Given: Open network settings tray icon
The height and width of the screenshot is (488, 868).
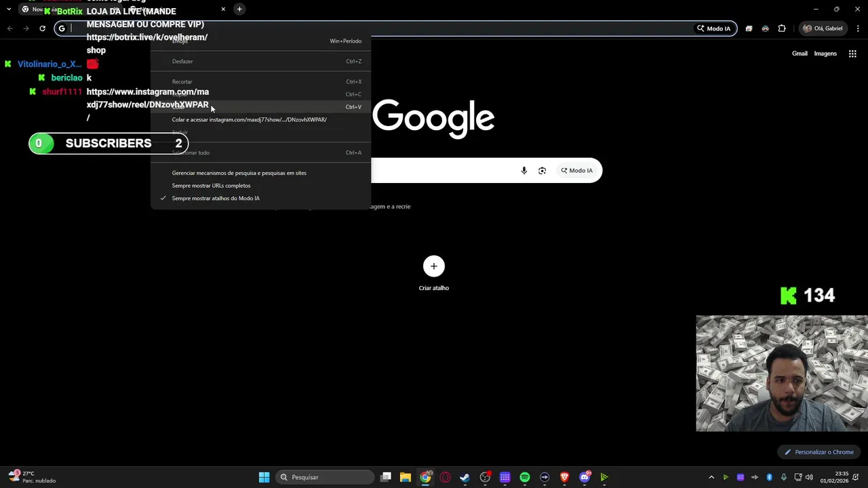Looking at the screenshot, I should [x=798, y=477].
